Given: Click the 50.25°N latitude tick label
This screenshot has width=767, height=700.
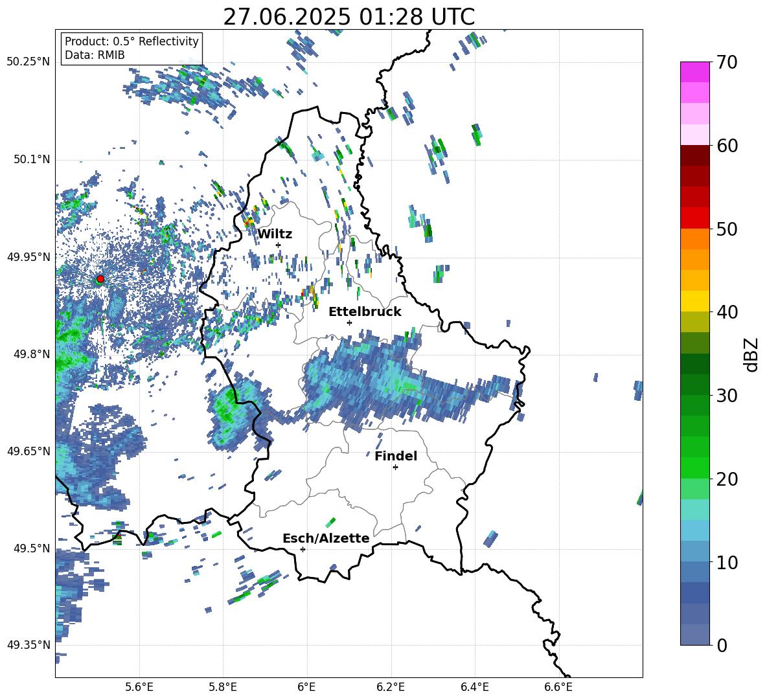Looking at the screenshot, I should (x=29, y=62).
